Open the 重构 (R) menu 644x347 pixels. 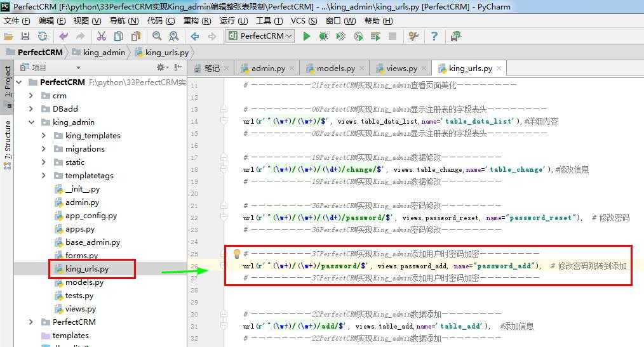tap(197, 20)
